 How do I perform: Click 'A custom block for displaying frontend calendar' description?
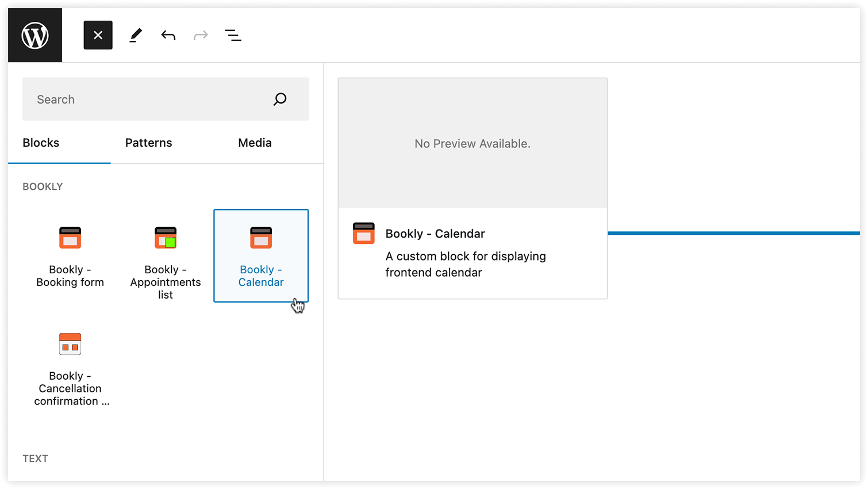pyautogui.click(x=466, y=264)
